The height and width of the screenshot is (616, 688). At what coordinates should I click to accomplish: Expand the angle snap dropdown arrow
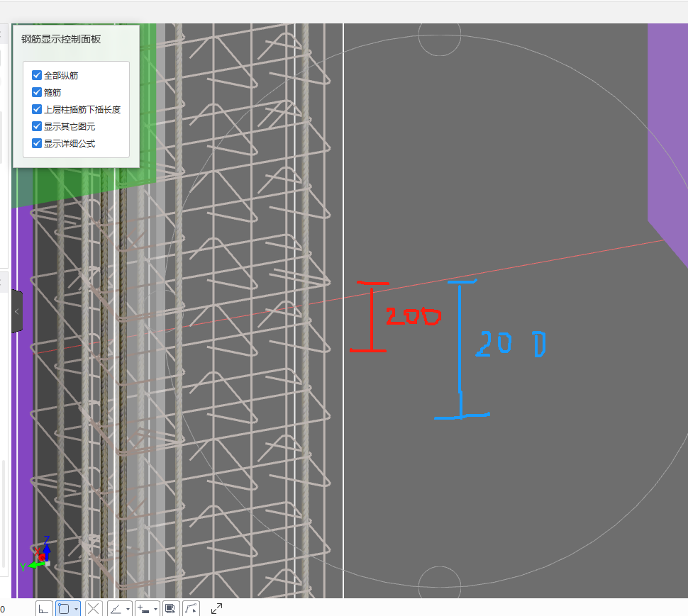(128, 609)
